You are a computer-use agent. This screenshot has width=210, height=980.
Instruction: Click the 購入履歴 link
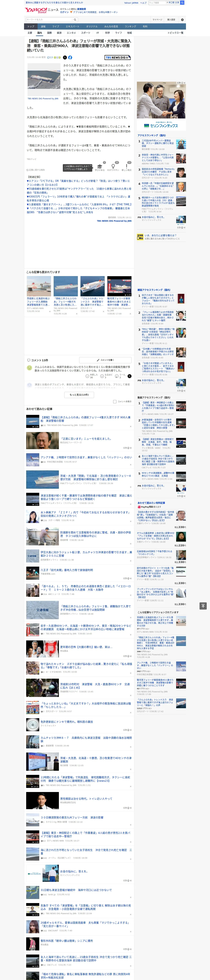171,20
